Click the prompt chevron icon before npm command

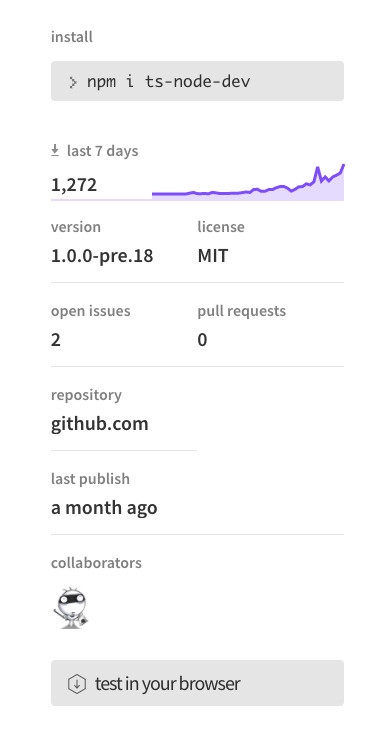click(73, 83)
